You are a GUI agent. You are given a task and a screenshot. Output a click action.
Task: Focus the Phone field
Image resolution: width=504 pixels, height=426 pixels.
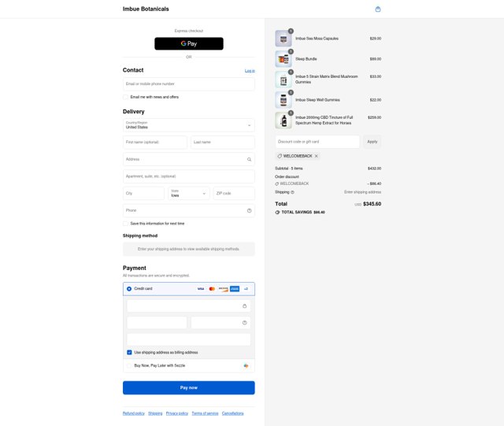pyautogui.click(x=189, y=210)
